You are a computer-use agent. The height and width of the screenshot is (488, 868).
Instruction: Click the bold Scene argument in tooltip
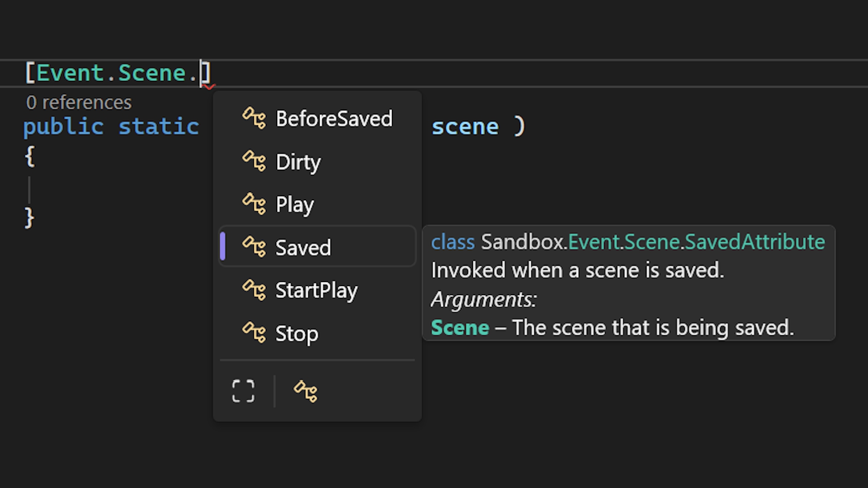click(x=460, y=328)
